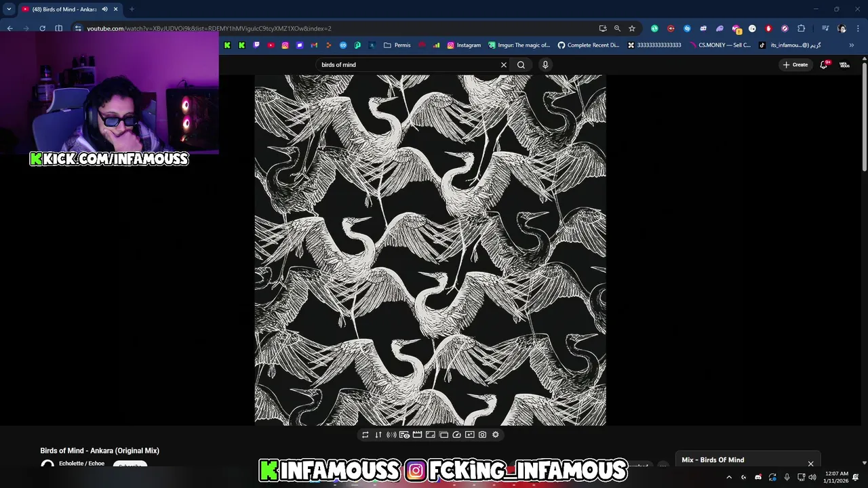View site information icon in address bar
Screen dimensions: 868x488
pyautogui.click(x=78, y=28)
